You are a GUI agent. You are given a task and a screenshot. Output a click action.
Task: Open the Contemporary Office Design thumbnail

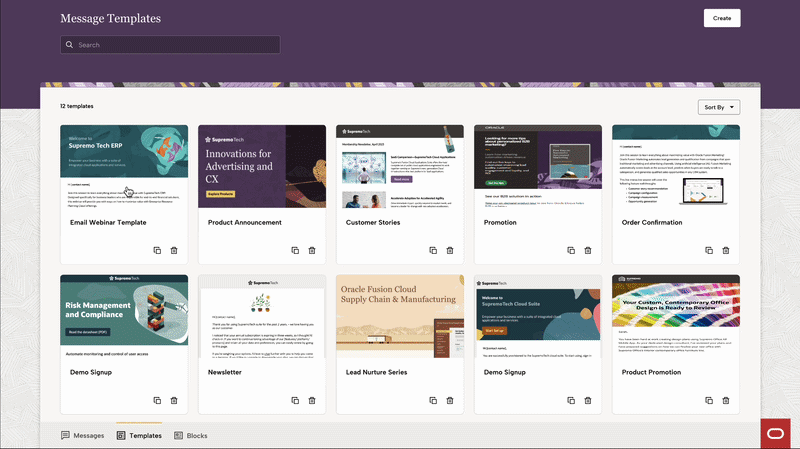(676, 316)
